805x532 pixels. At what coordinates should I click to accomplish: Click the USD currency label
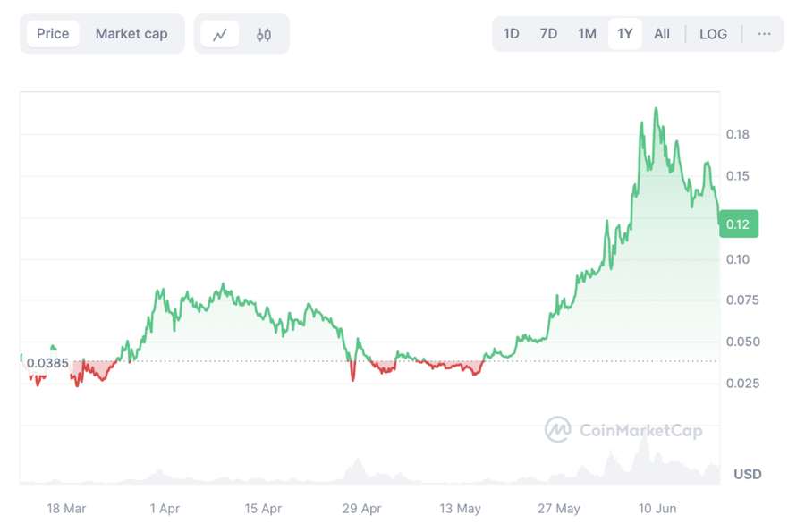[747, 475]
